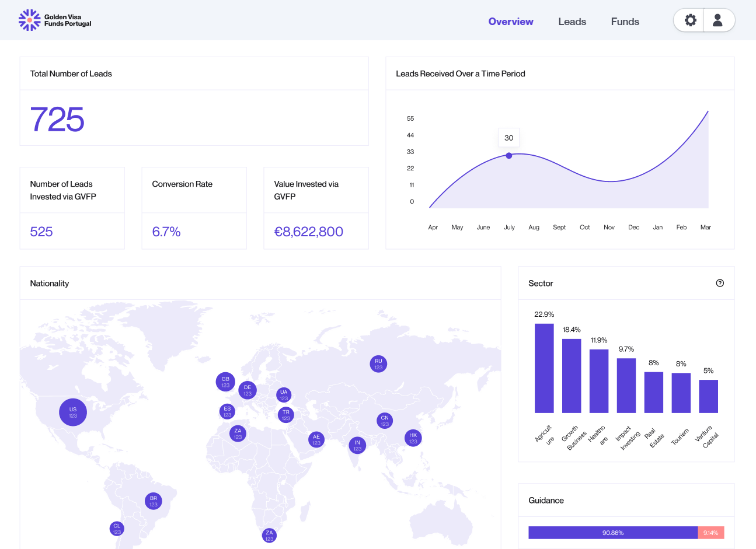Select the IN marker on the map
This screenshot has width=756, height=549.
tap(357, 445)
